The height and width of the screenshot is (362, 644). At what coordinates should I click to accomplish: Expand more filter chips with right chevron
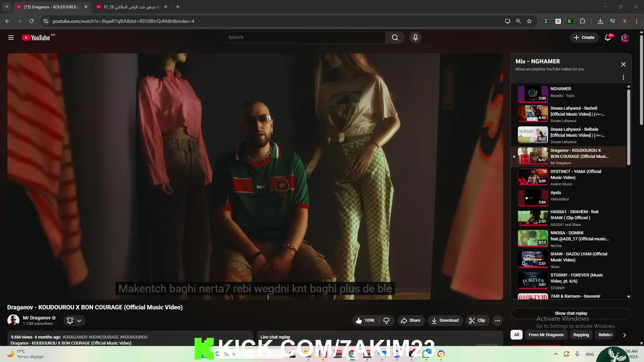coord(624,335)
